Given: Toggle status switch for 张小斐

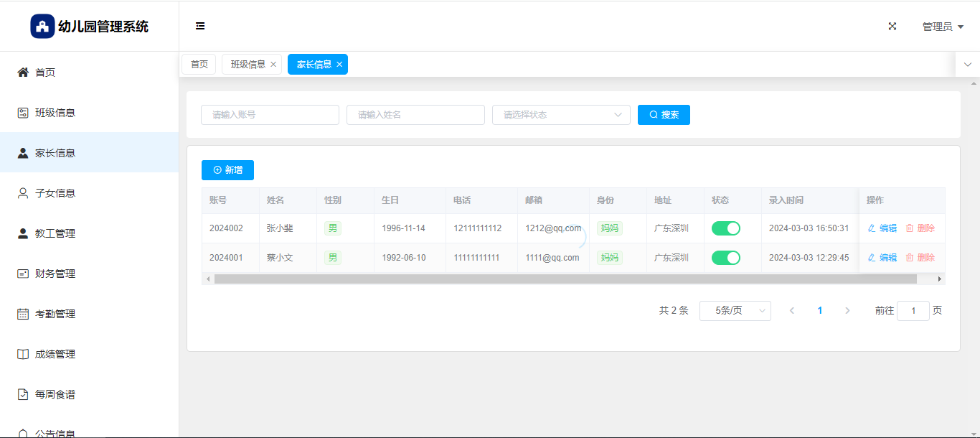Looking at the screenshot, I should tap(725, 228).
